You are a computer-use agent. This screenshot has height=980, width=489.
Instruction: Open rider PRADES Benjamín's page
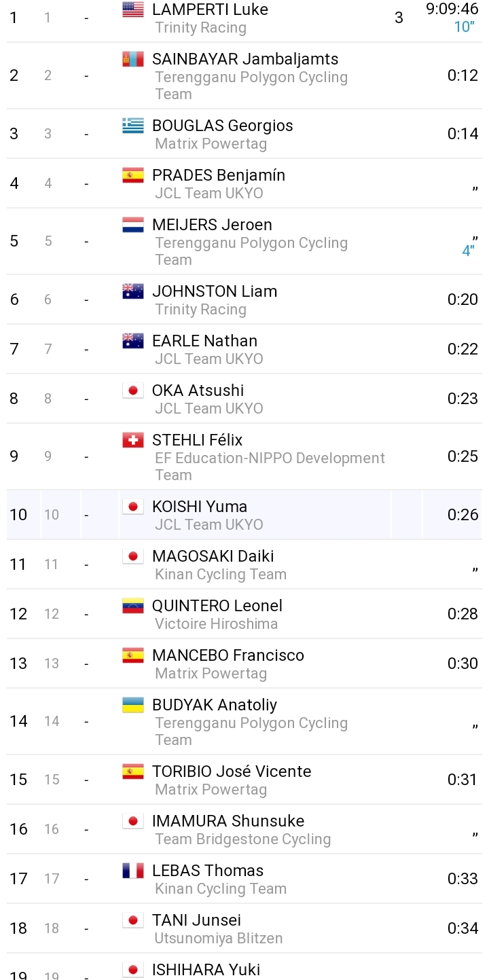[x=219, y=175]
